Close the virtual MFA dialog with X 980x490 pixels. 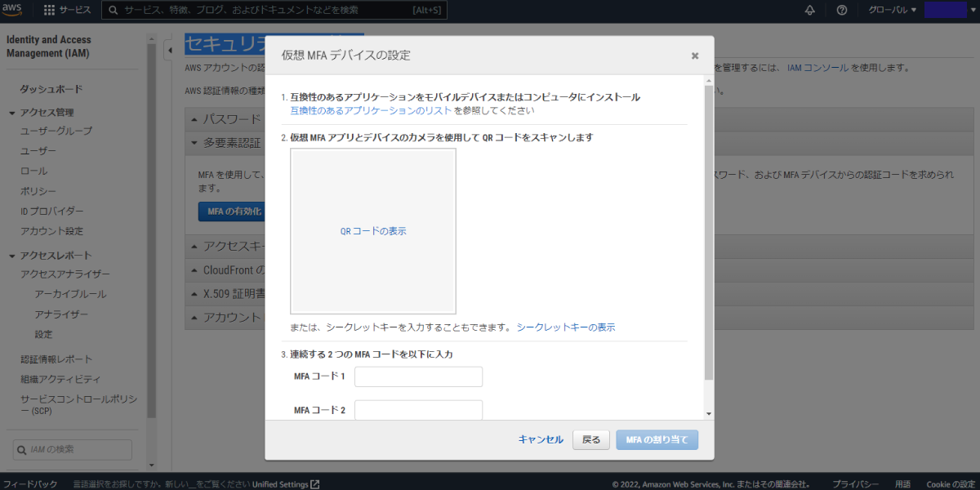pyautogui.click(x=695, y=56)
